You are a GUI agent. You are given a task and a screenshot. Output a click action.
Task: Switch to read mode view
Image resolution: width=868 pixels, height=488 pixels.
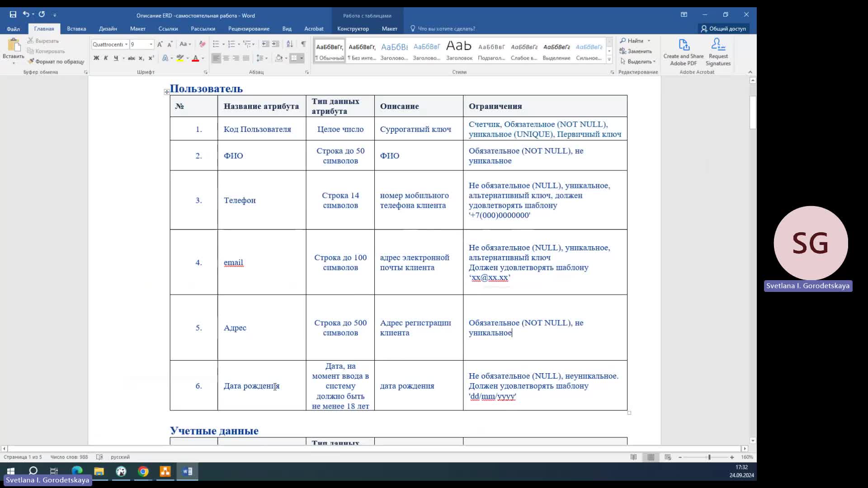(634, 457)
